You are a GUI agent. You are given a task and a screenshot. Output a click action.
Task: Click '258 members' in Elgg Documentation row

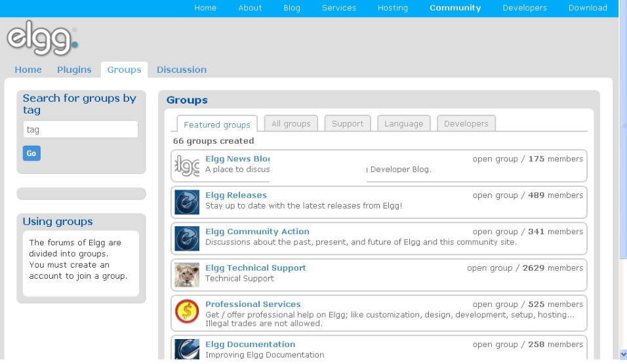point(556,344)
